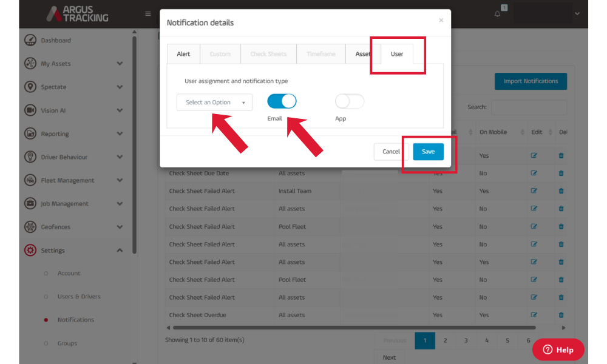This screenshot has width=607, height=364.
Task: Go to page 2 of notifications
Action: tap(445, 340)
